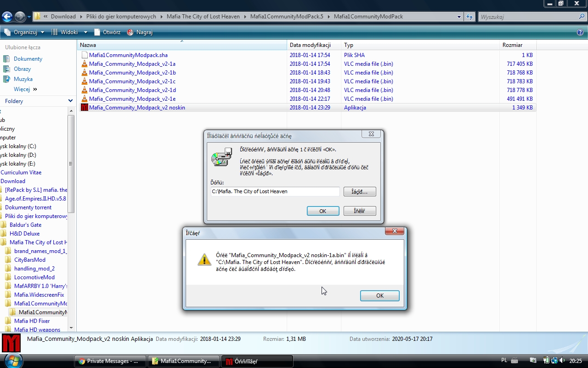Image resolution: width=588 pixels, height=368 pixels.
Task: Select the VLC cone icon of Mafia_Community_Modpack_v2-1d
Action: pyautogui.click(x=85, y=90)
